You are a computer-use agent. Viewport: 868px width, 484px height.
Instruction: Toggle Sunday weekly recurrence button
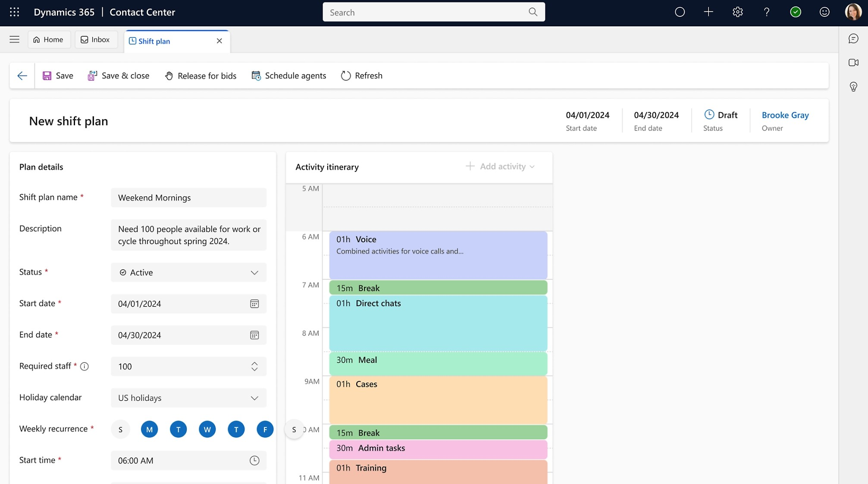point(120,429)
